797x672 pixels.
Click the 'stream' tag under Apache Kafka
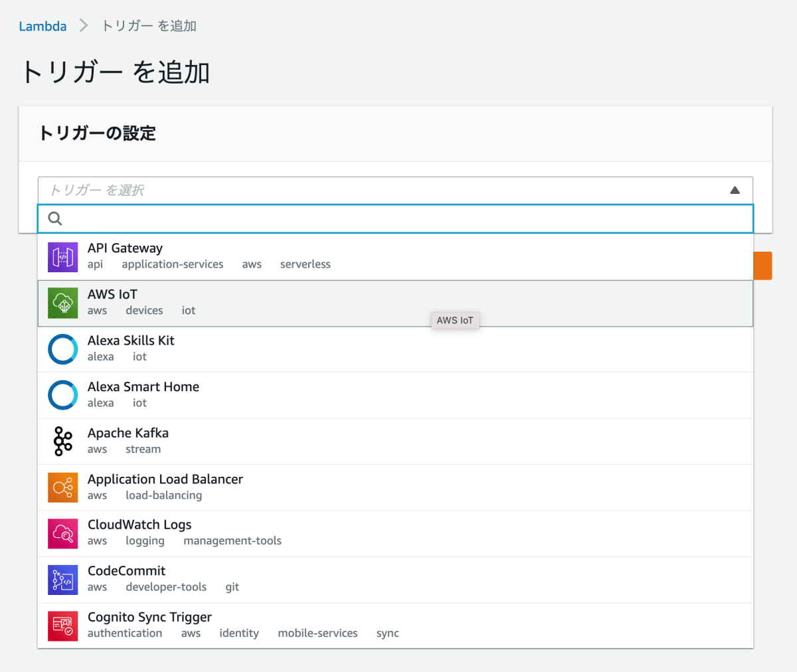click(143, 450)
